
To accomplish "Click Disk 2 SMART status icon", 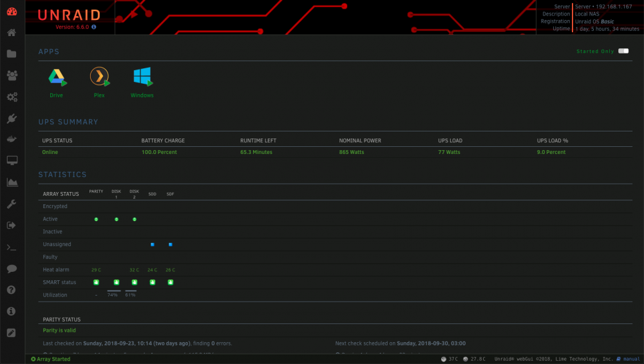I will click(x=135, y=282).
